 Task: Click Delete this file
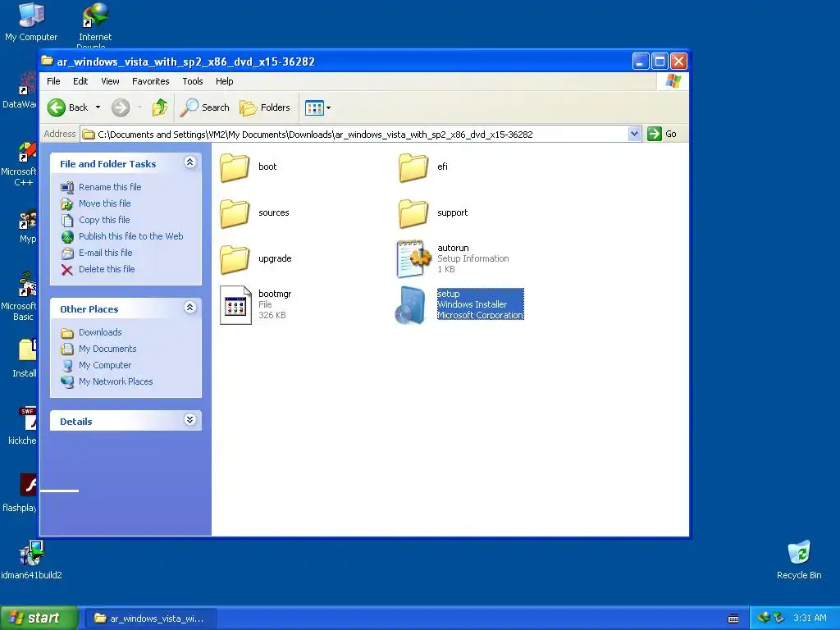[107, 269]
